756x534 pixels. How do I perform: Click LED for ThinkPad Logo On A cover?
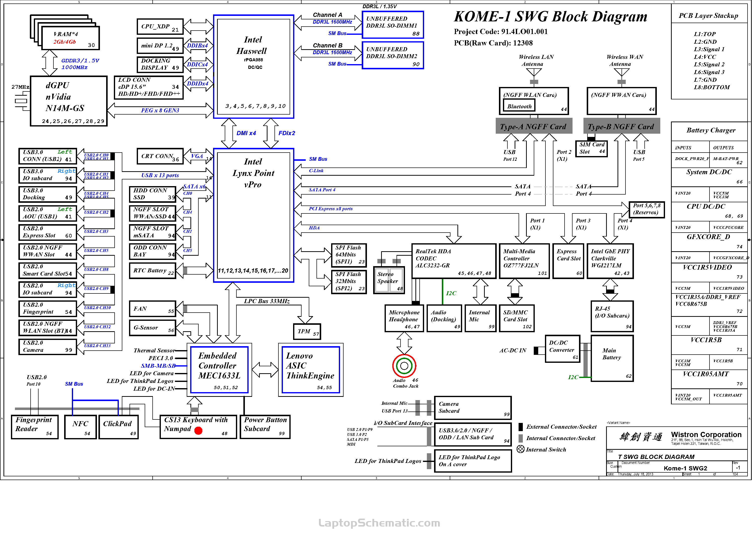pos(473,461)
